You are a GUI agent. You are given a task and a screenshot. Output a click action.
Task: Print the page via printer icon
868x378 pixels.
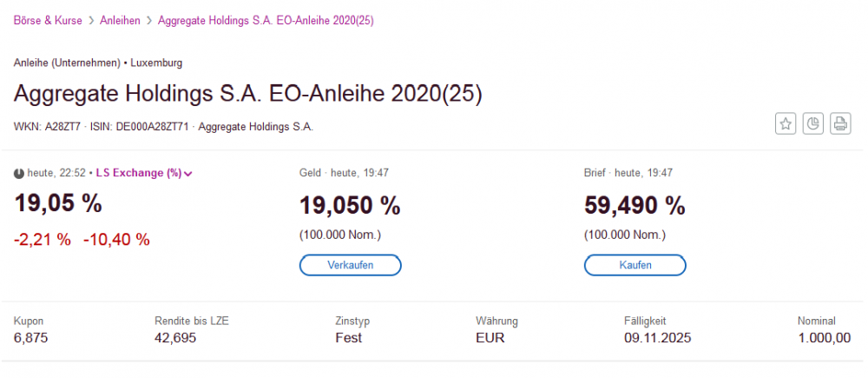839,123
